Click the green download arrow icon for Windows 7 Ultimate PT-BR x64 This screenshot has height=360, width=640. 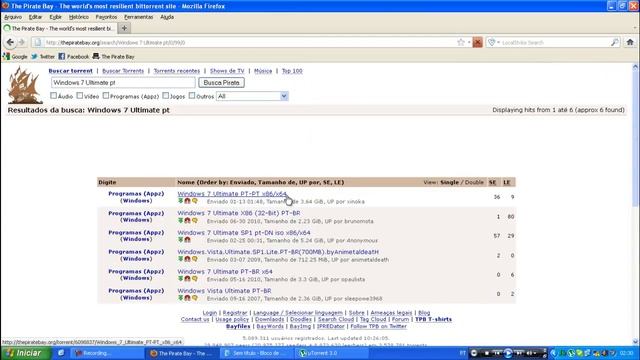tap(180, 278)
